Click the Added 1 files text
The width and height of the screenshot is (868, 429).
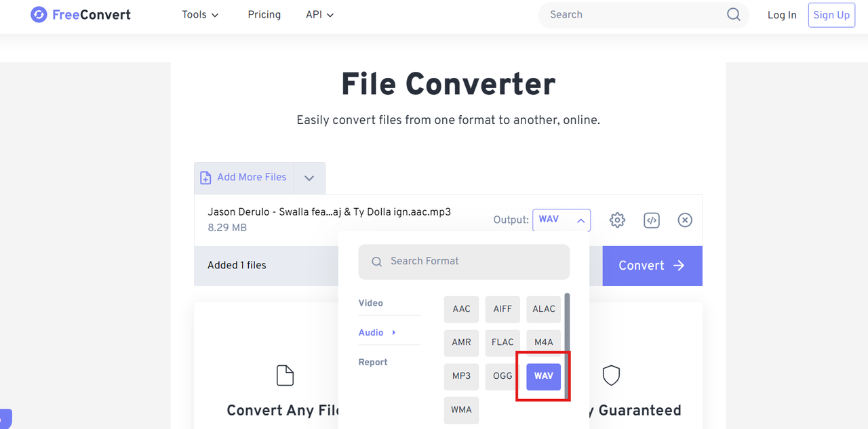coord(237,266)
